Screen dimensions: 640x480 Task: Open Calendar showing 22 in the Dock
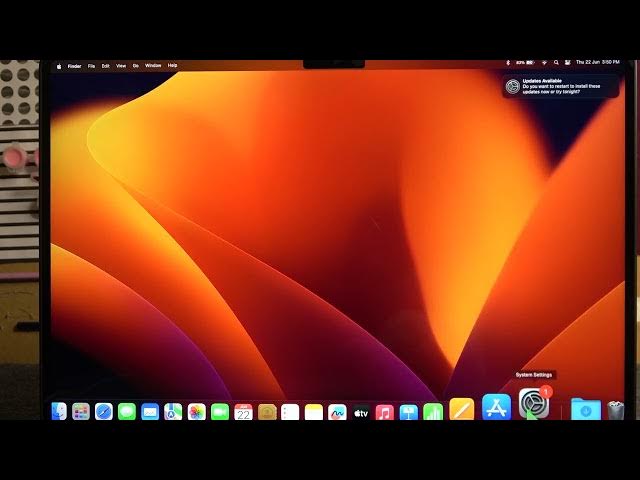click(243, 411)
